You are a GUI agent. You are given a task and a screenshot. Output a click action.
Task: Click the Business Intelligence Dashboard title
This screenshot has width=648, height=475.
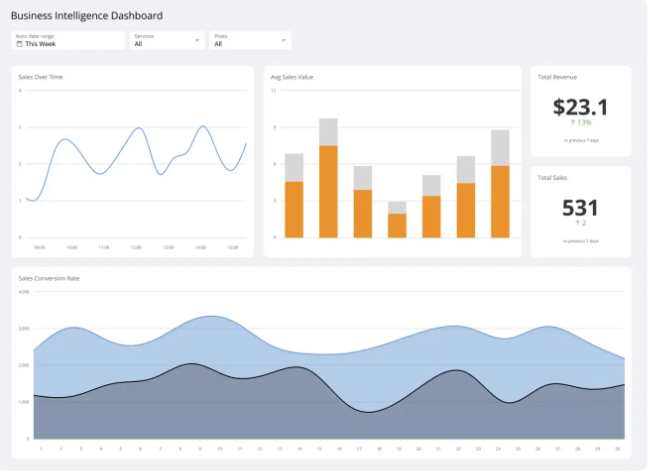(x=87, y=16)
